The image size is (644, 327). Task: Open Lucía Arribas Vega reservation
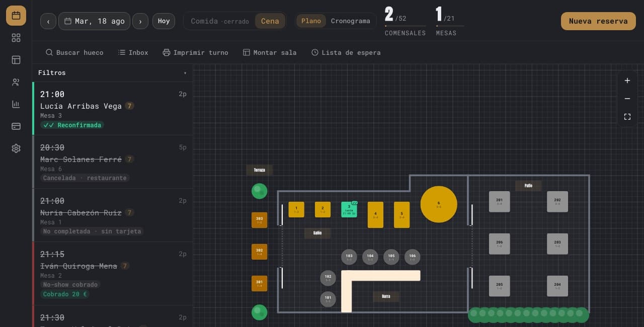pos(112,109)
